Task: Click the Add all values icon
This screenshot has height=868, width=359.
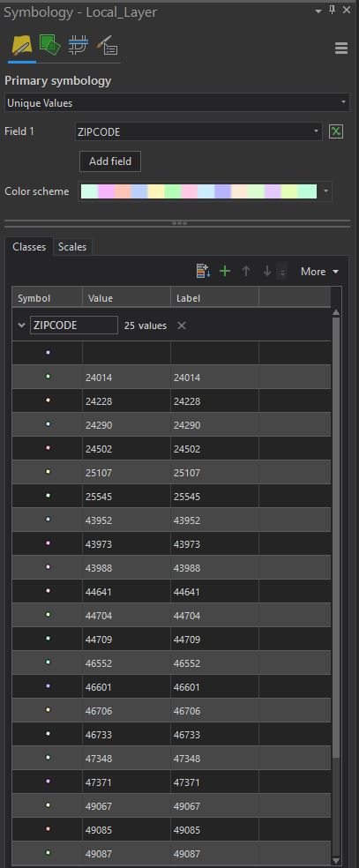Action: click(203, 272)
